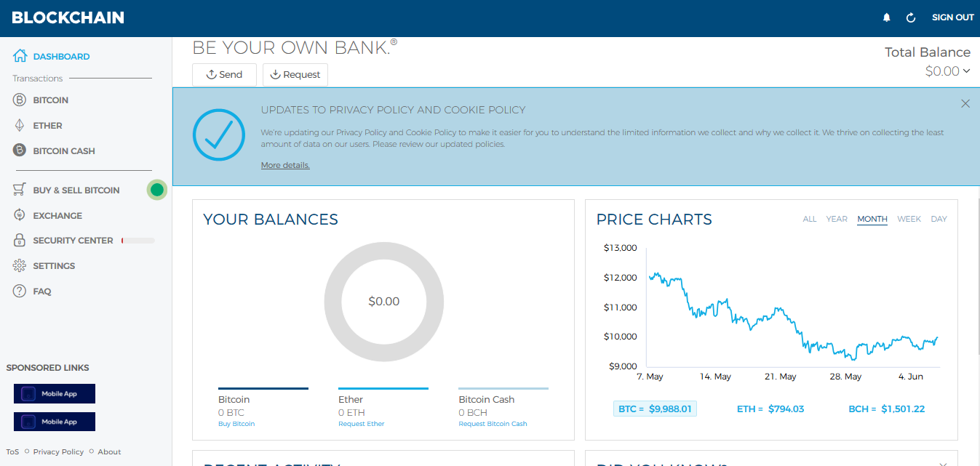Click the Buy & Sell Bitcoin cart icon
This screenshot has width=980, height=466.
point(20,190)
